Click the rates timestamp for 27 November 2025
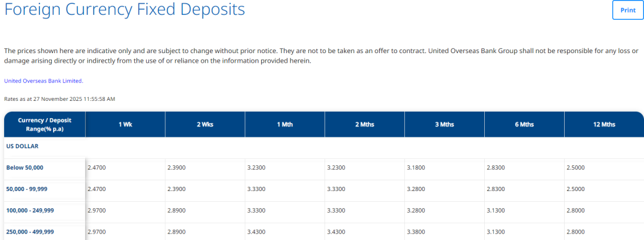This screenshot has width=644, height=240. click(x=60, y=99)
